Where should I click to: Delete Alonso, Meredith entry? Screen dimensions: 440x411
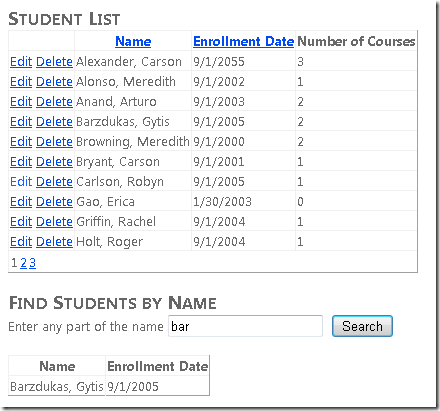tap(54, 82)
